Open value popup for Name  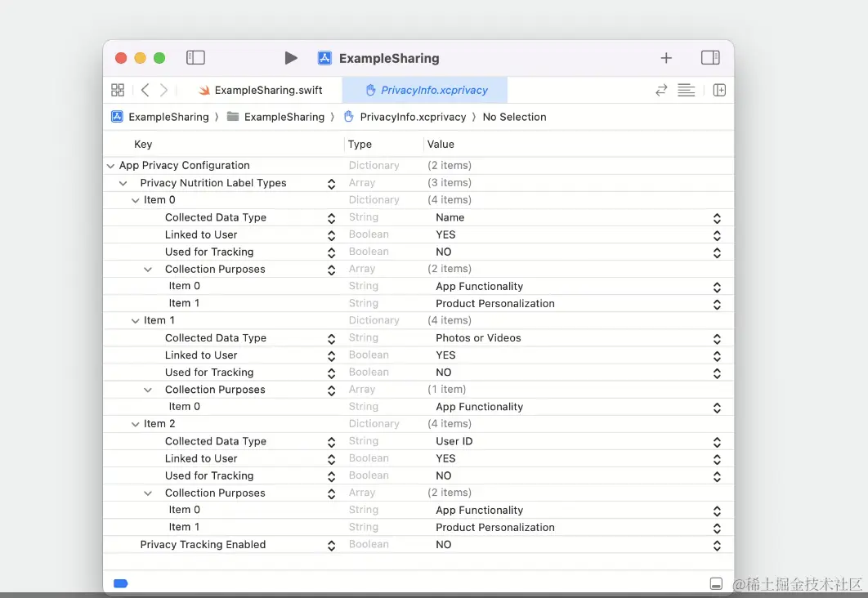point(717,218)
